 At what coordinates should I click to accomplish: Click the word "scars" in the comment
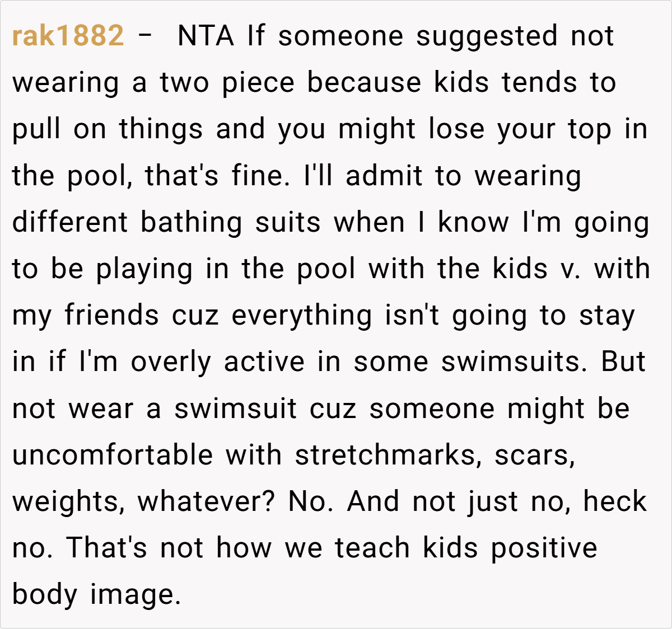[534, 455]
